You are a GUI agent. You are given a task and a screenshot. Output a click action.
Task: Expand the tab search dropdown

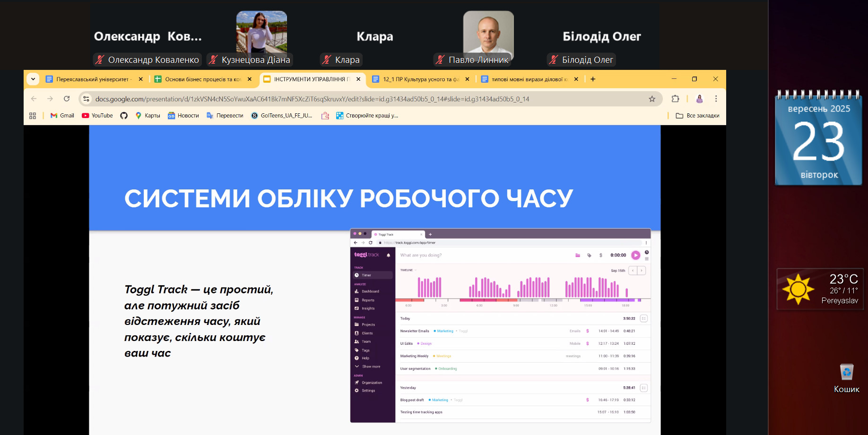(33, 79)
